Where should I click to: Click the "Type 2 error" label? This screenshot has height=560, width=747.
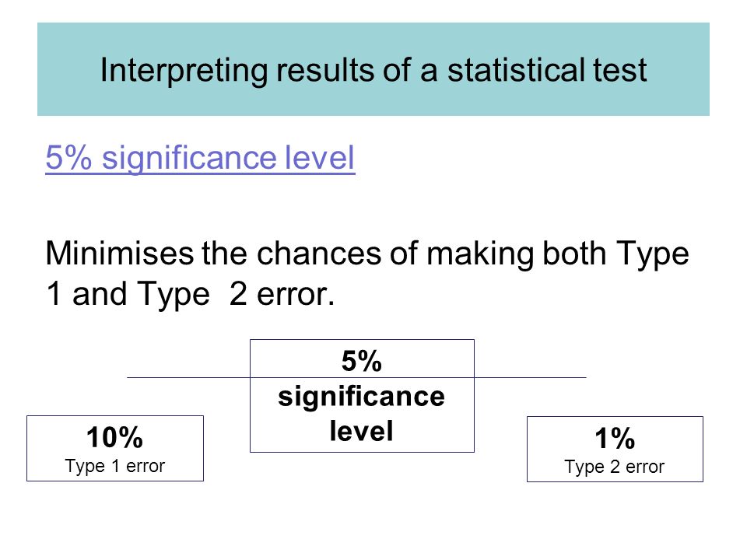[615, 467]
